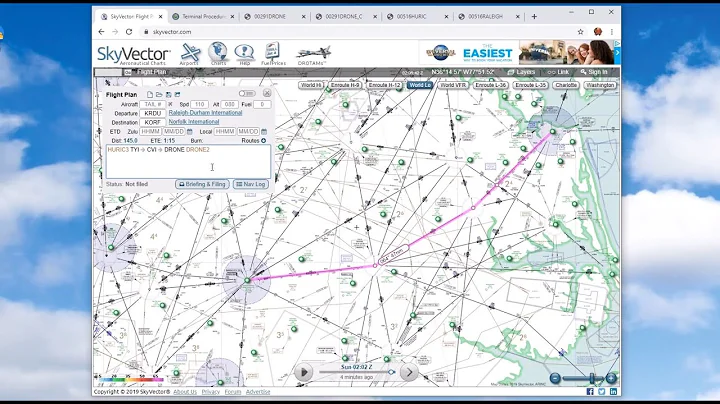Click the route text box with HURIC3
Screen dimensions: 720x404
tap(188, 162)
